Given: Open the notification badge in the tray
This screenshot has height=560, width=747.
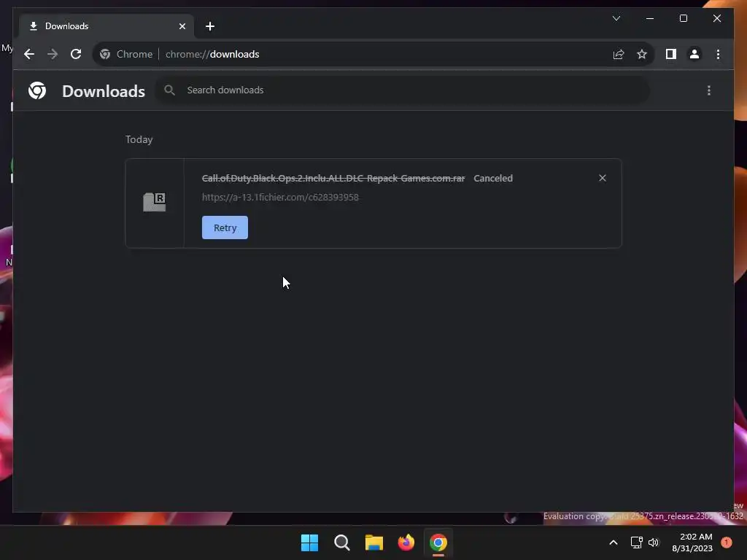Looking at the screenshot, I should [x=727, y=542].
